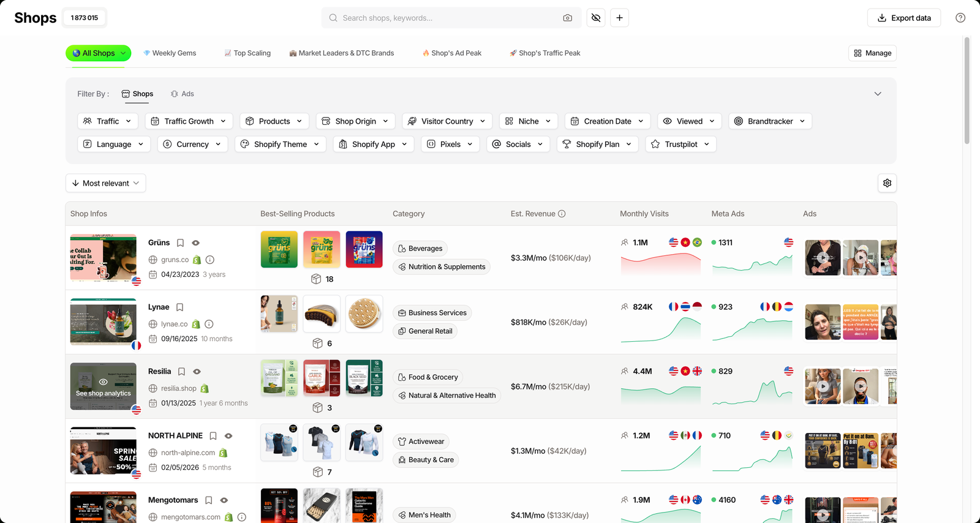Click in the Search shops input field
This screenshot has height=523, width=980.
(x=450, y=18)
